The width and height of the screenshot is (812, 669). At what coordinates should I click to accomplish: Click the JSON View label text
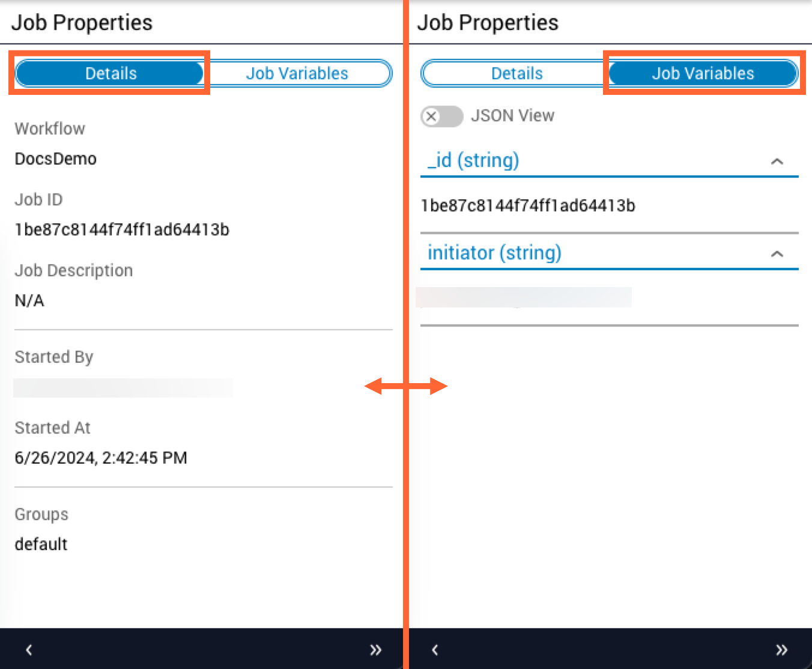point(512,115)
